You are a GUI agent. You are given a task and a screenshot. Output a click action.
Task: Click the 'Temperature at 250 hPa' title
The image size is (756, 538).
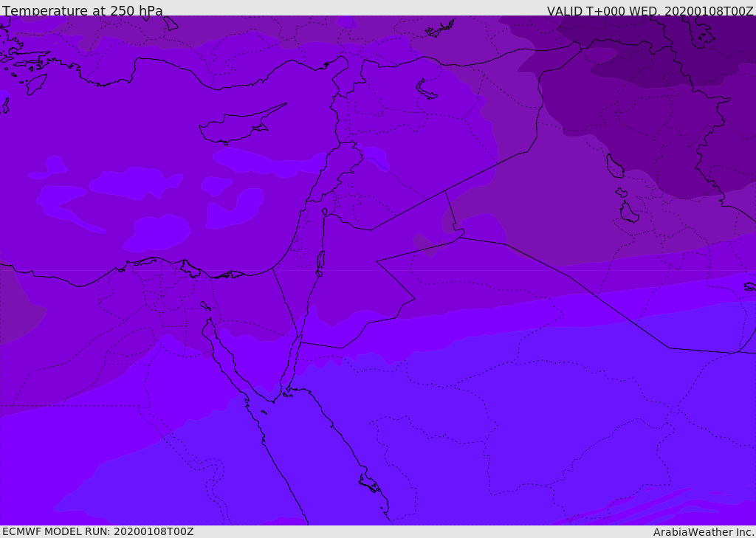(x=83, y=10)
